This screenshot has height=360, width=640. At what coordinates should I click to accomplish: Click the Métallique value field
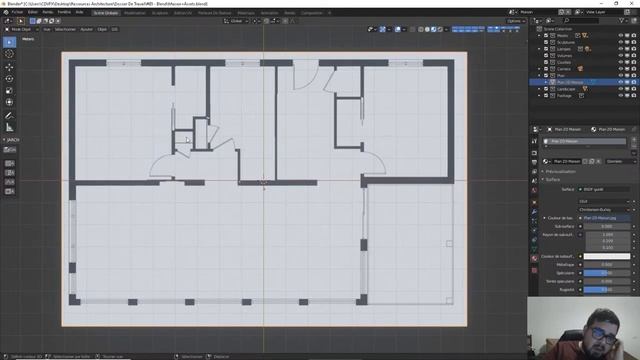[607, 264]
